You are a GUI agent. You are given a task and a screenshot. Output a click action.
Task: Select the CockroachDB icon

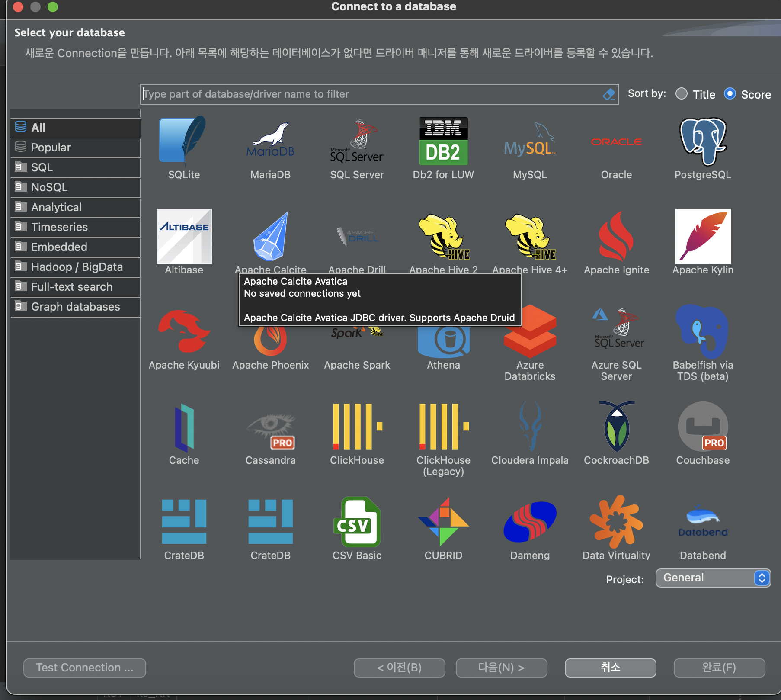click(x=616, y=427)
